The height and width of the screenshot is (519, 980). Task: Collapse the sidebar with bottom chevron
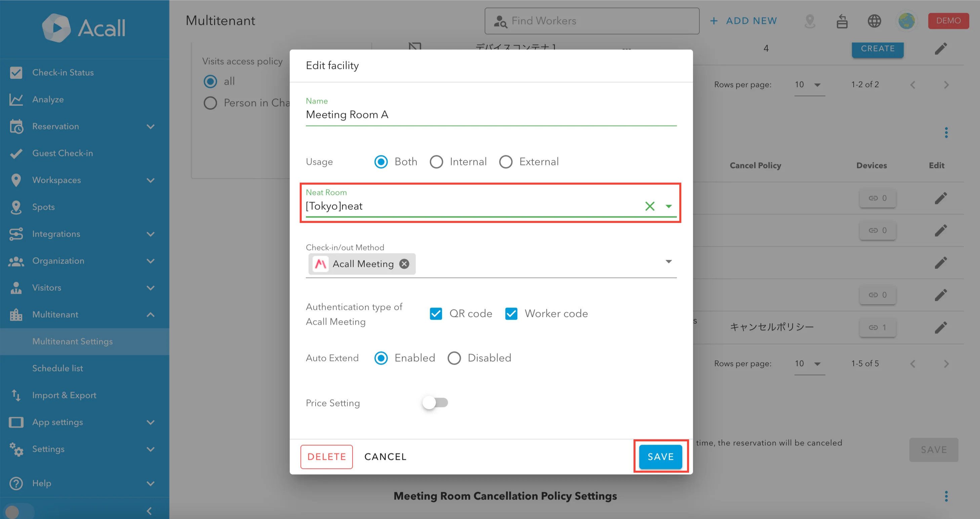149,511
